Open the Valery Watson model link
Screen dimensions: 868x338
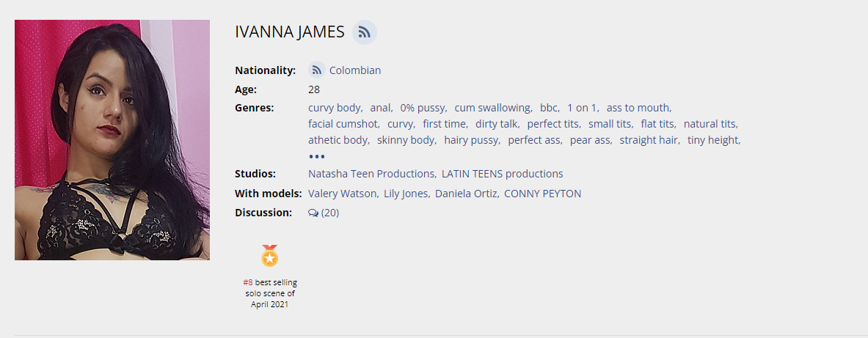tap(343, 194)
